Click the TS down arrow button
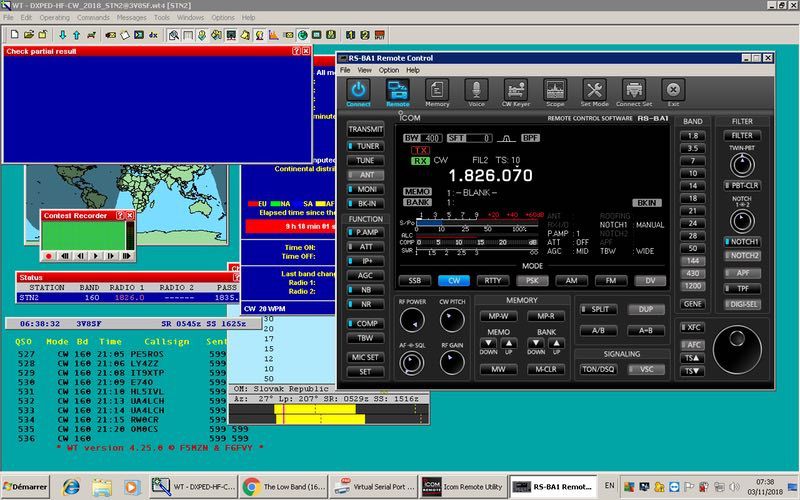The image size is (800, 500). pos(692,371)
